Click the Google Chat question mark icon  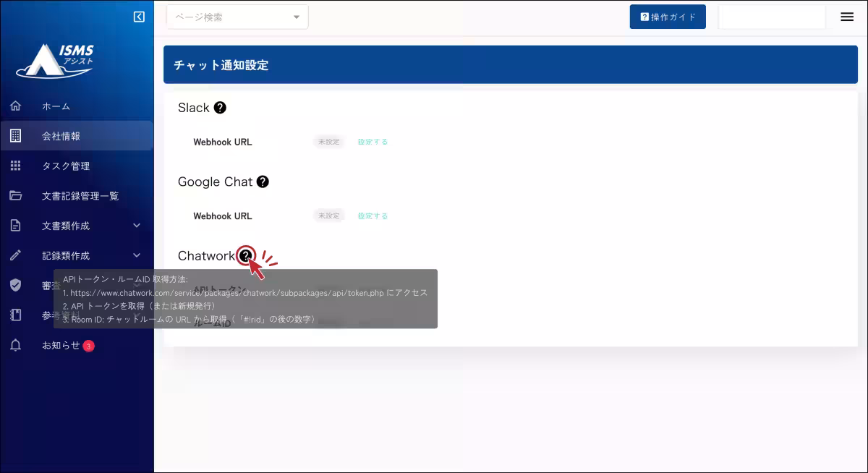coord(264,182)
